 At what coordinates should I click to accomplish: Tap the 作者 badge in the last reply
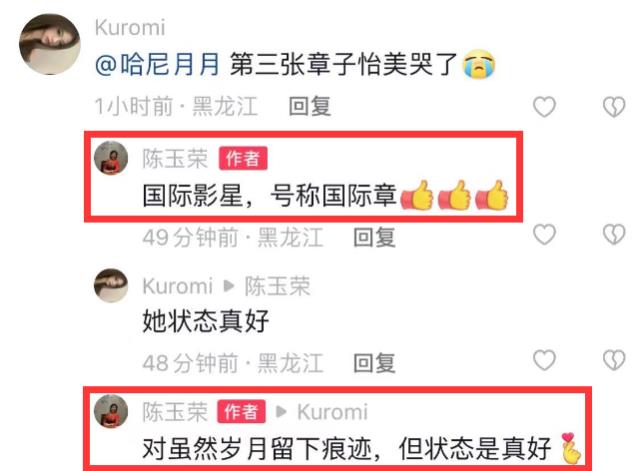point(241,411)
